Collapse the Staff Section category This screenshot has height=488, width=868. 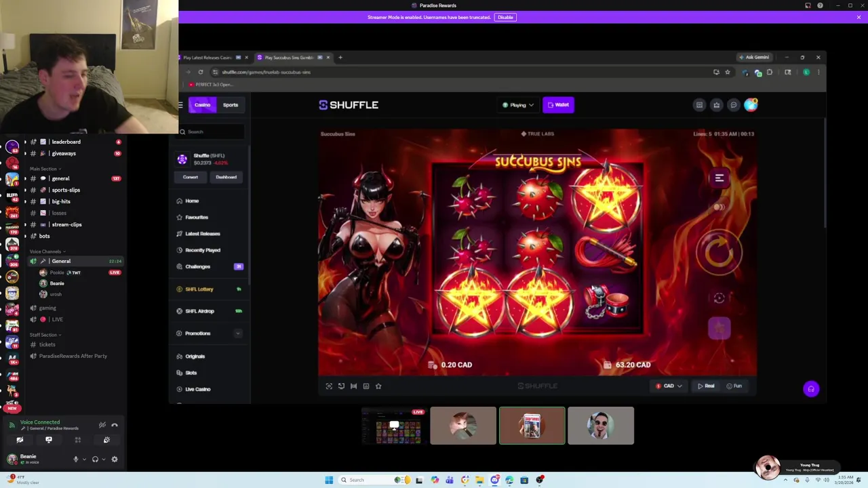(45, 335)
